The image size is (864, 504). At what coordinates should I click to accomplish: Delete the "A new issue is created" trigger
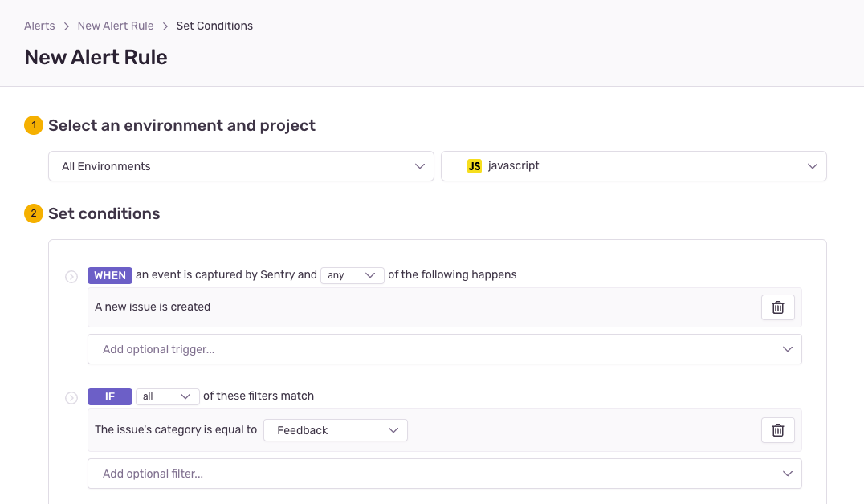point(777,307)
